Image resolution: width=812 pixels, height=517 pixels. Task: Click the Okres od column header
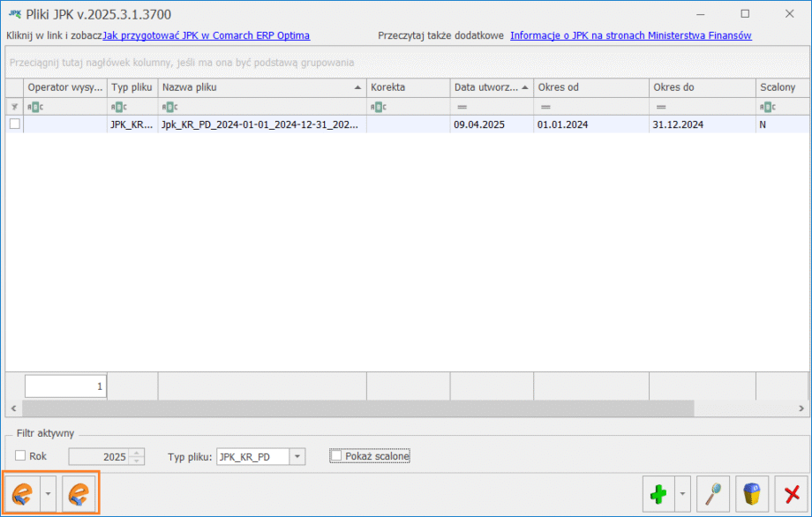[590, 87]
